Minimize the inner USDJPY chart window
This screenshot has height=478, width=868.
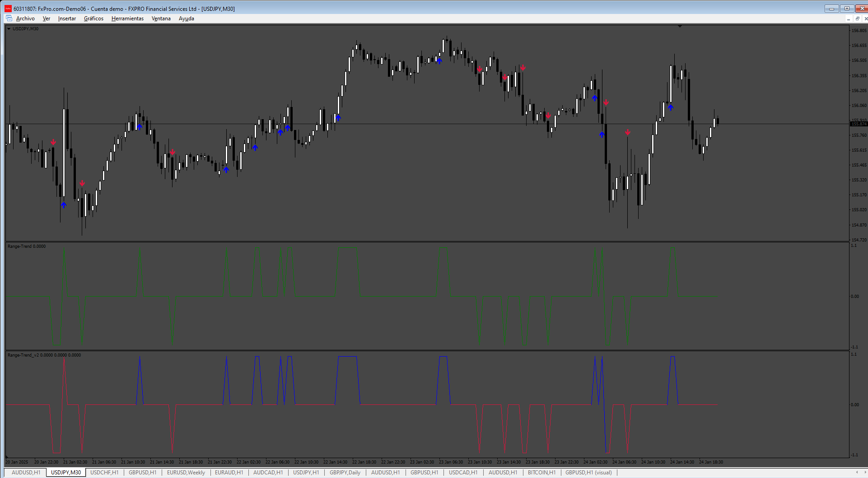tap(849, 19)
